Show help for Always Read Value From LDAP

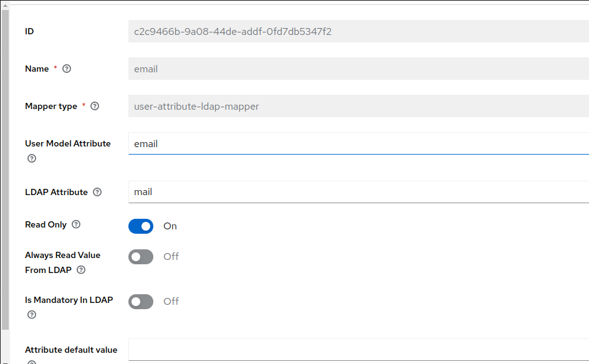click(x=81, y=270)
